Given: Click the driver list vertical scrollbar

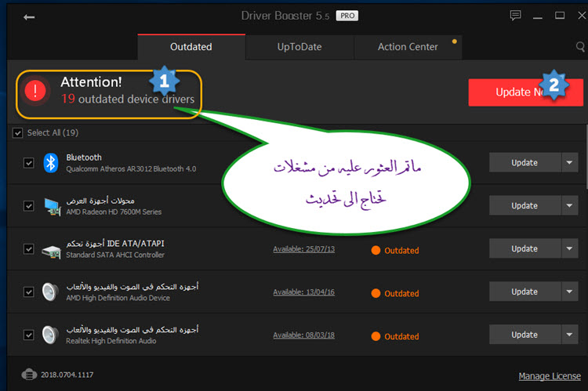Looking at the screenshot, I should [586, 157].
